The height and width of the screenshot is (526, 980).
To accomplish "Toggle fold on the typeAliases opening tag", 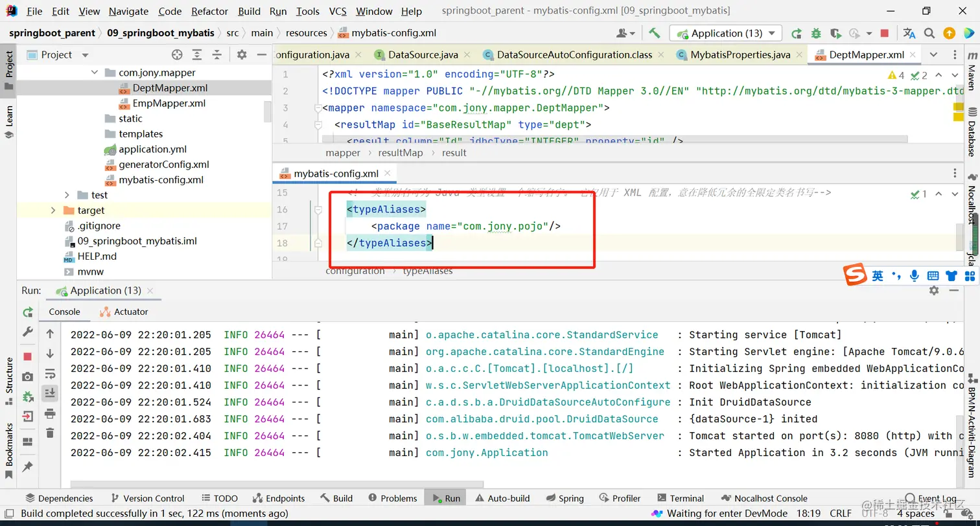I will (318, 210).
